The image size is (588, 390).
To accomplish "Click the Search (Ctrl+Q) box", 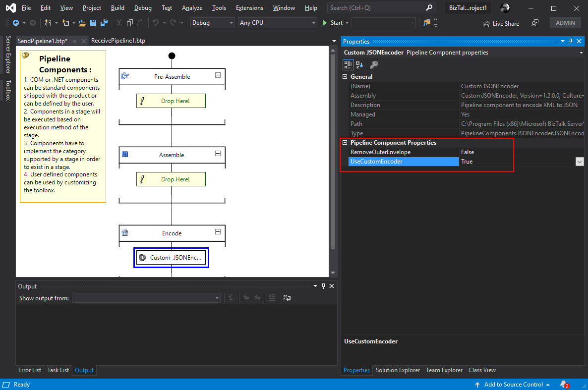I will pyautogui.click(x=377, y=8).
